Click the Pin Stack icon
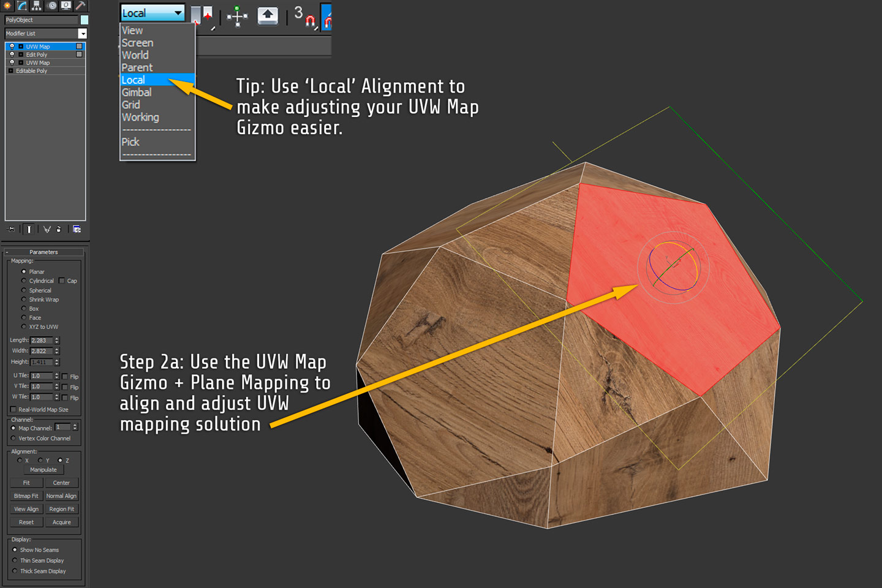 (11, 229)
